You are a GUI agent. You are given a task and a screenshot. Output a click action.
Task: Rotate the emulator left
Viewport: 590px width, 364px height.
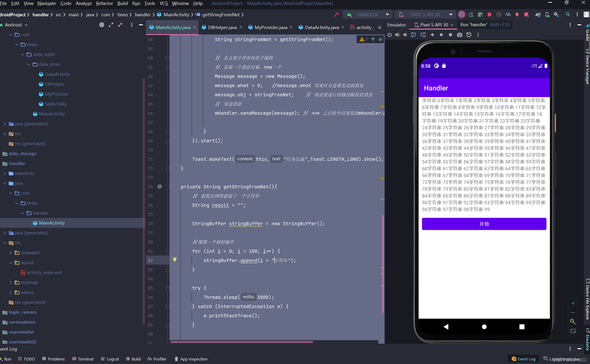413,35
